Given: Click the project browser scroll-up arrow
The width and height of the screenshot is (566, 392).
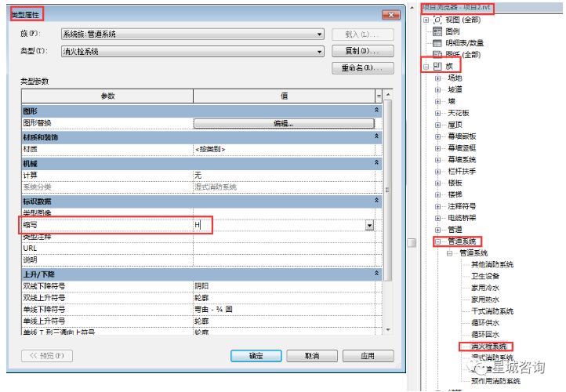Looking at the screenshot, I should pyautogui.click(x=412, y=8).
